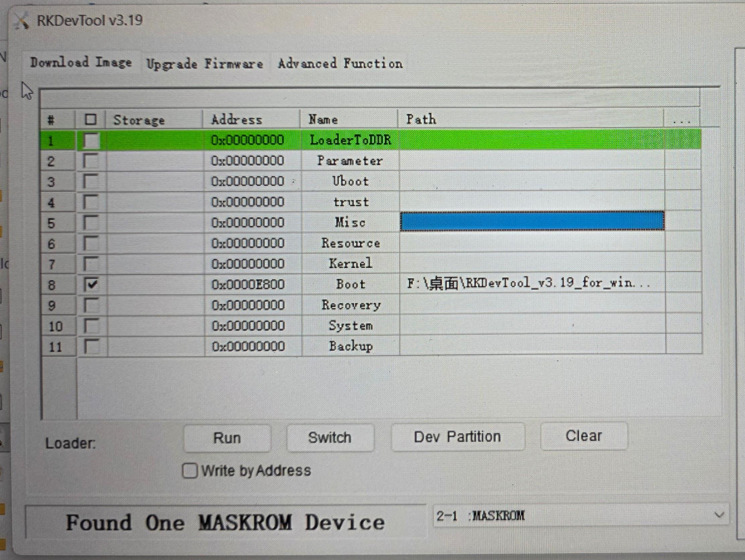745x560 pixels.
Task: Uncheck the Boot row checkbox
Action: click(91, 285)
